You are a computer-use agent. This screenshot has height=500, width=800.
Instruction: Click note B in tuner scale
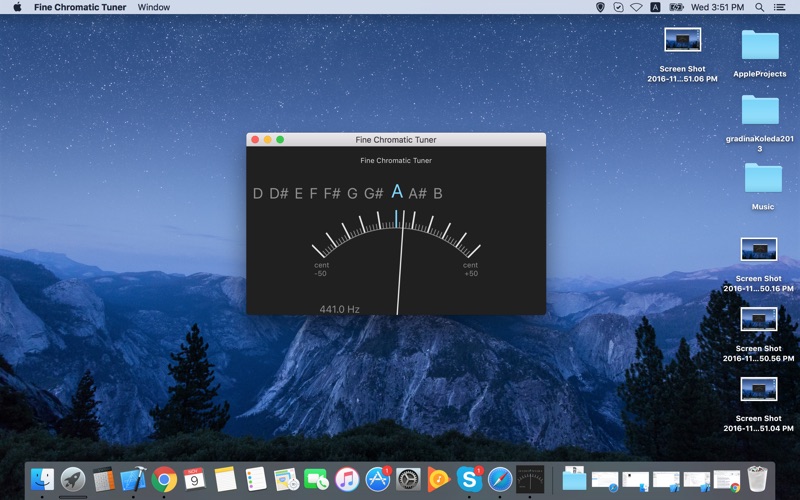438,193
